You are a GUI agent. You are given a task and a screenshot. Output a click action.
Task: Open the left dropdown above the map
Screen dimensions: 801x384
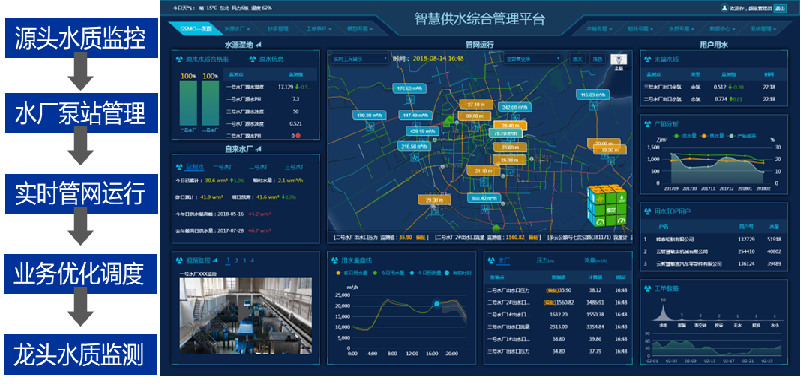point(360,59)
